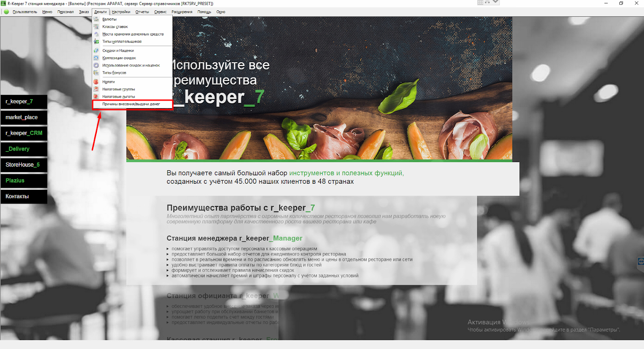Click the Типы неплательщиков person icon

(96, 42)
